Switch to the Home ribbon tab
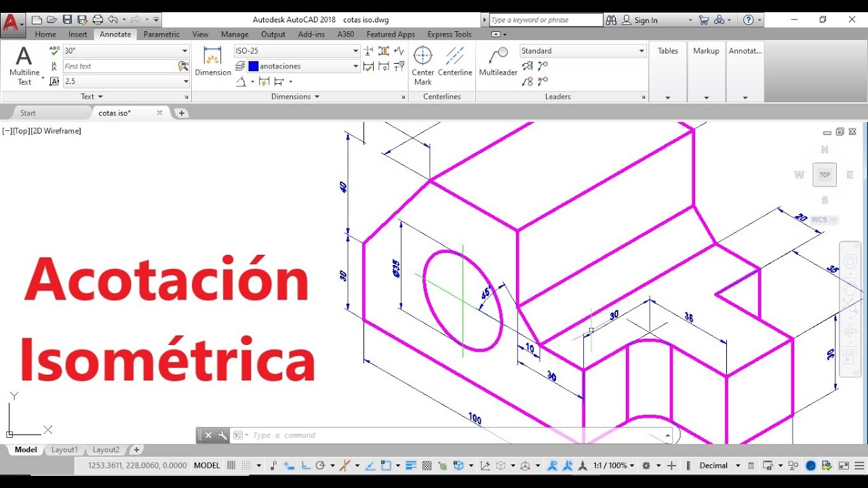The width and height of the screenshot is (868, 488). (x=45, y=34)
